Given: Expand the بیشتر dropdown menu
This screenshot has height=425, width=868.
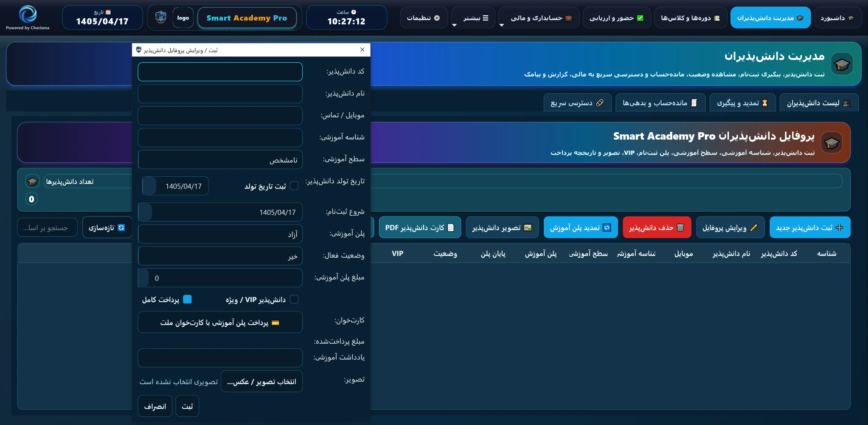Looking at the screenshot, I should [x=473, y=18].
